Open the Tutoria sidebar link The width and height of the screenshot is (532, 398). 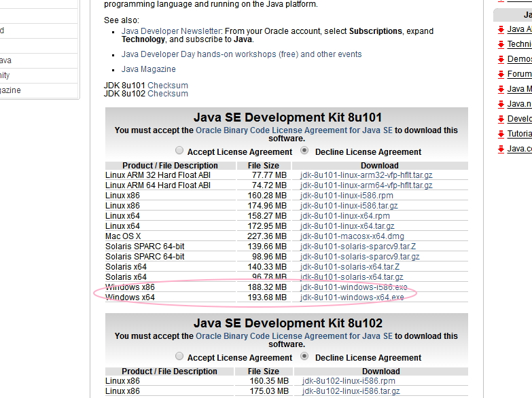pyautogui.click(x=520, y=134)
